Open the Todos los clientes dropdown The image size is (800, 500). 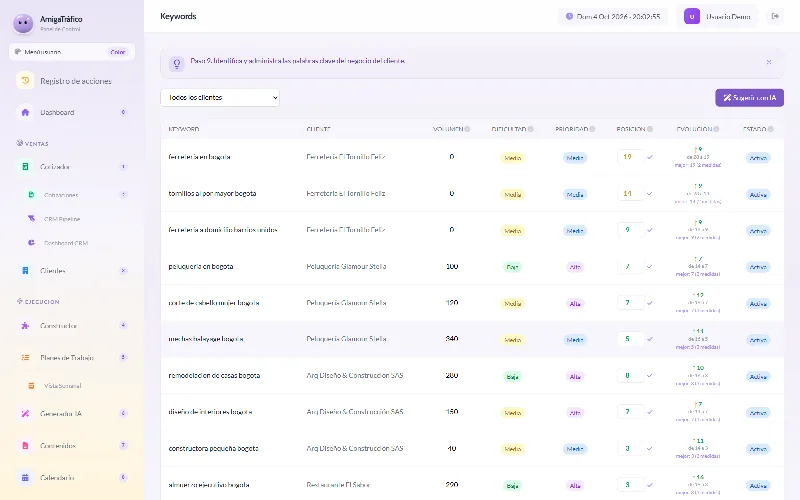click(x=220, y=97)
